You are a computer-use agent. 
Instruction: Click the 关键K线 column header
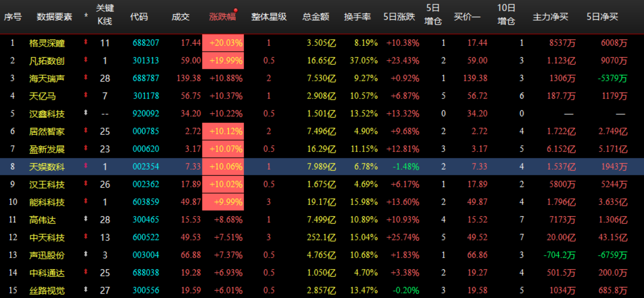pos(104,14)
